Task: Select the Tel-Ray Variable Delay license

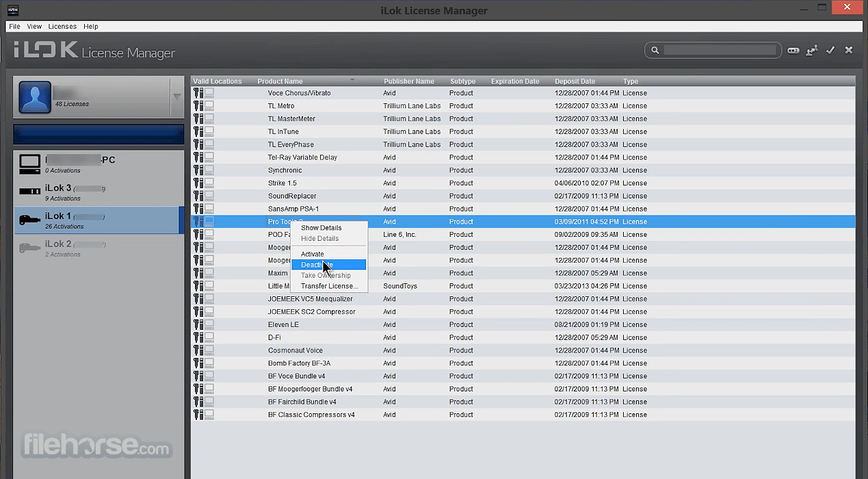Action: pos(523,157)
